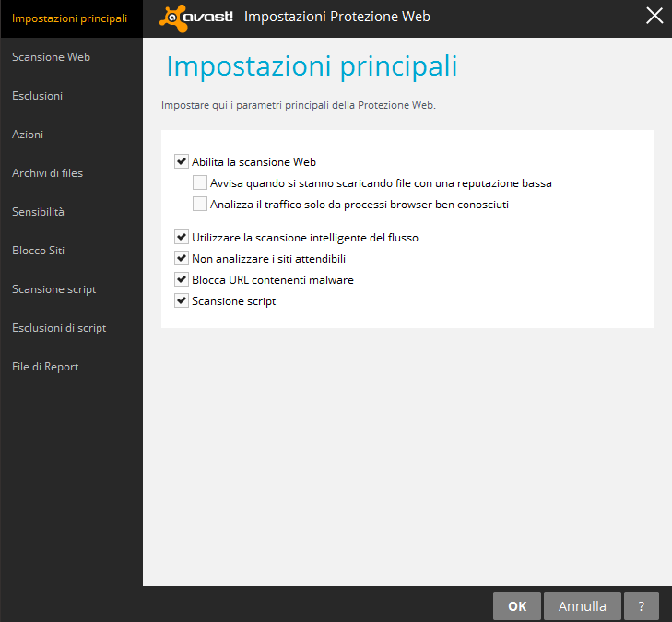
Task: Close the Web Protection settings window
Action: pos(654,16)
